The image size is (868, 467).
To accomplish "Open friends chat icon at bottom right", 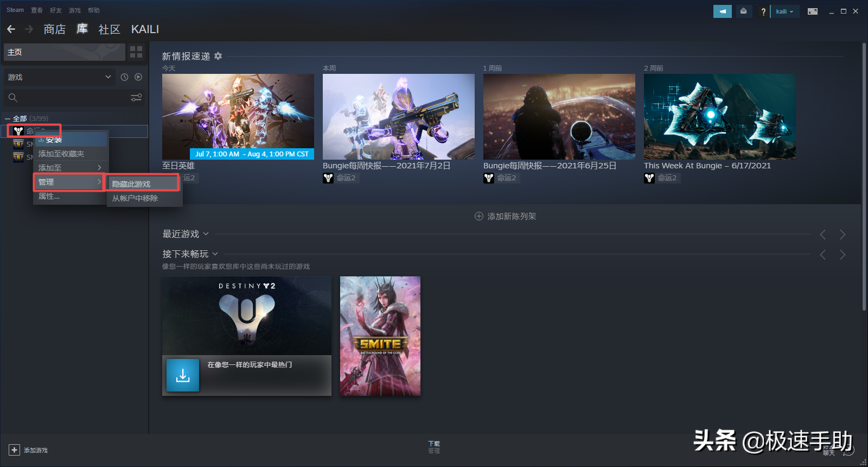I will [849, 450].
